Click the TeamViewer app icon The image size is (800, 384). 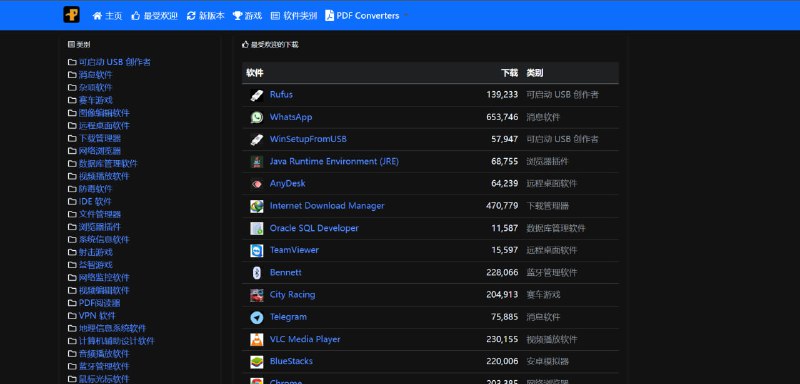point(257,250)
